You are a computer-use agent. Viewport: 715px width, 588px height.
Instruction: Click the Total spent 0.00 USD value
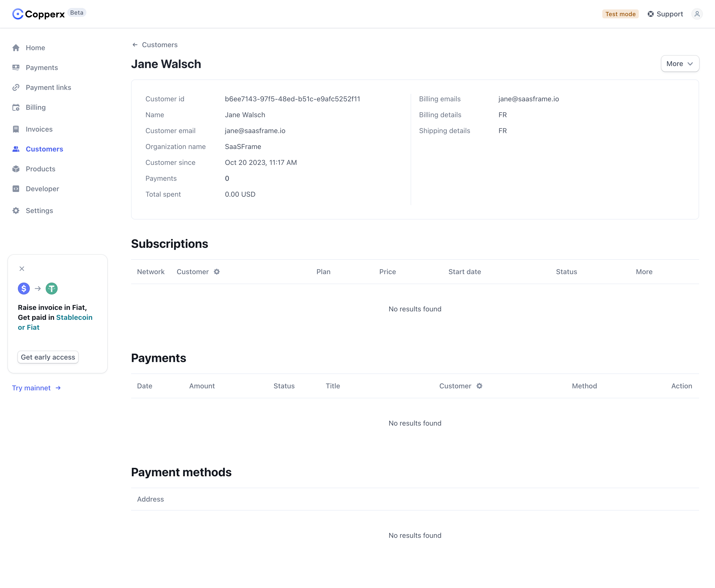tap(240, 194)
